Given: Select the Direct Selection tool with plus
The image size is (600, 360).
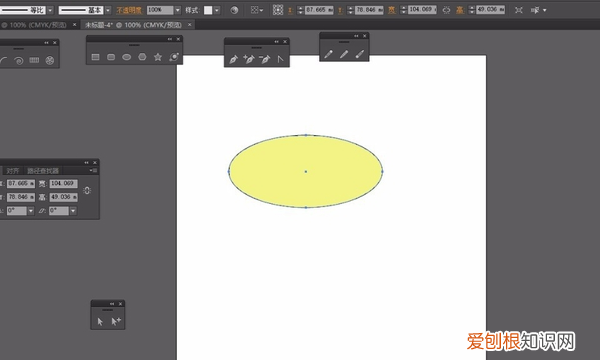Looking at the screenshot, I should [x=116, y=321].
